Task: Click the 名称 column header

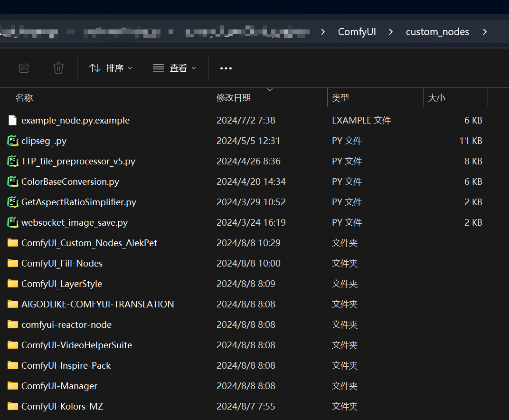Action: pyautogui.click(x=24, y=98)
